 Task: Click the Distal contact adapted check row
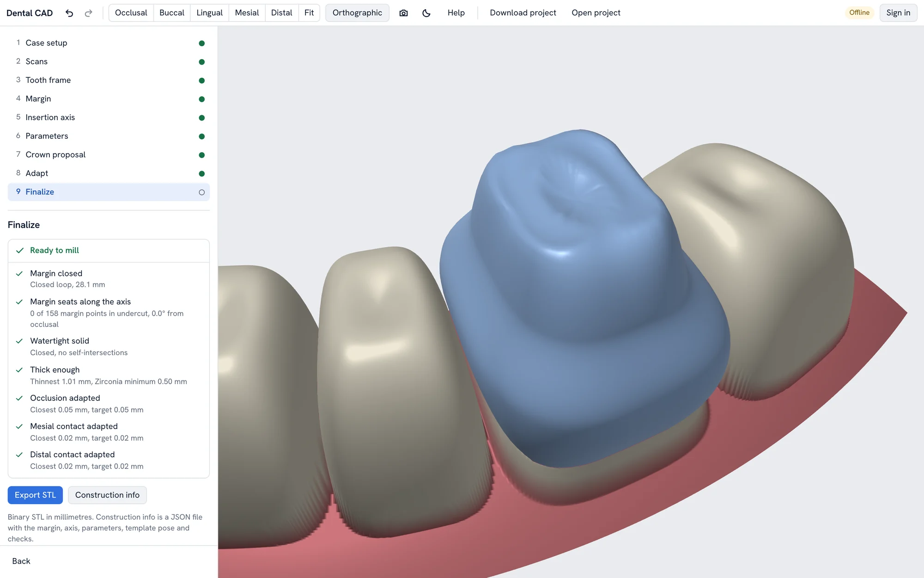tap(109, 460)
